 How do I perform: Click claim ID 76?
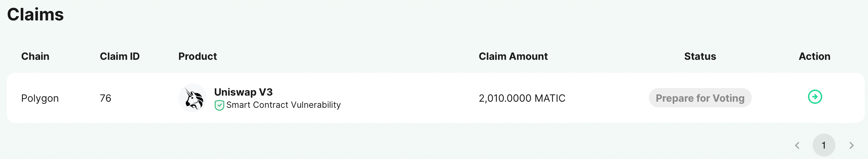(x=105, y=98)
